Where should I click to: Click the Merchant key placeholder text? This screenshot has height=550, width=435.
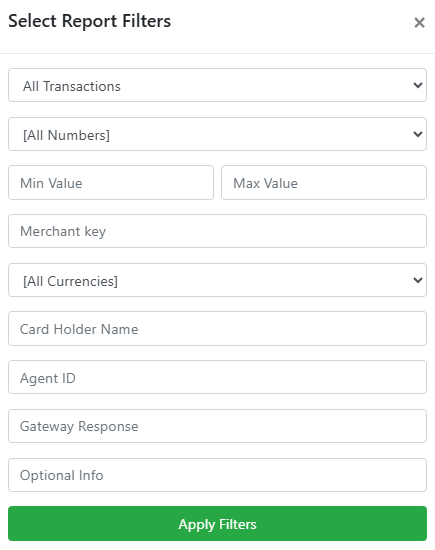click(x=63, y=232)
